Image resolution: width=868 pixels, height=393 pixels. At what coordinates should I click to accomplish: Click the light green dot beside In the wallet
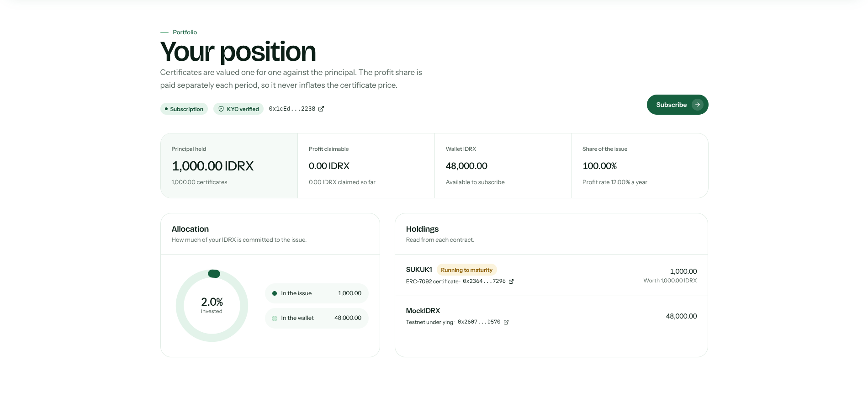(x=275, y=319)
